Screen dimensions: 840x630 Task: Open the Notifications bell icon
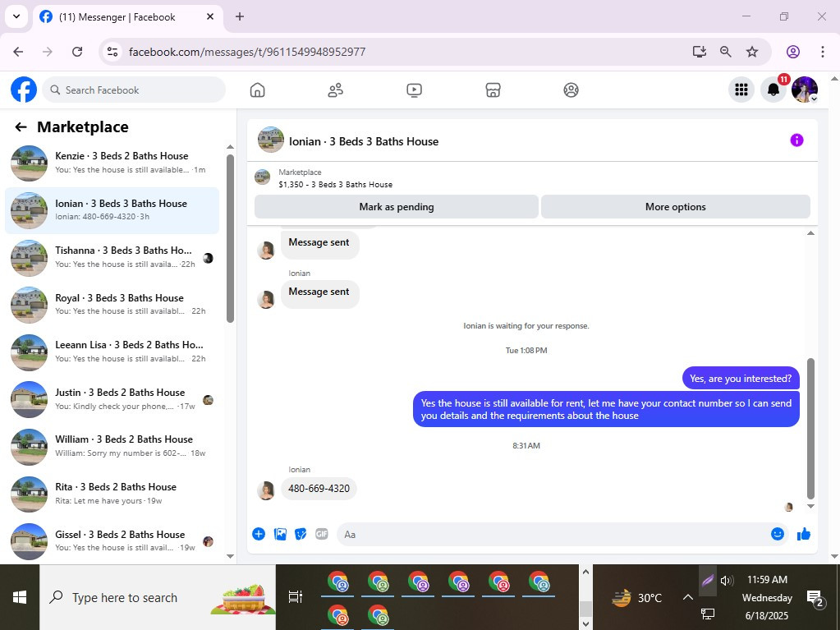(x=773, y=90)
